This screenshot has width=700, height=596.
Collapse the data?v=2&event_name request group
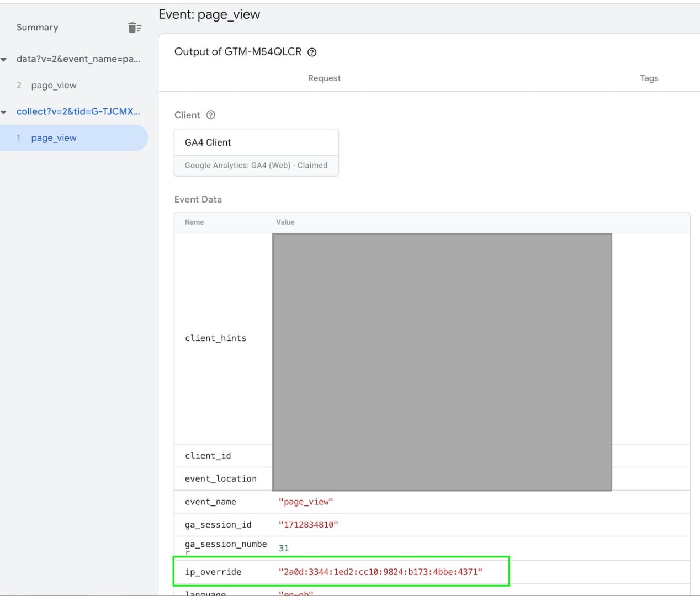[4, 59]
